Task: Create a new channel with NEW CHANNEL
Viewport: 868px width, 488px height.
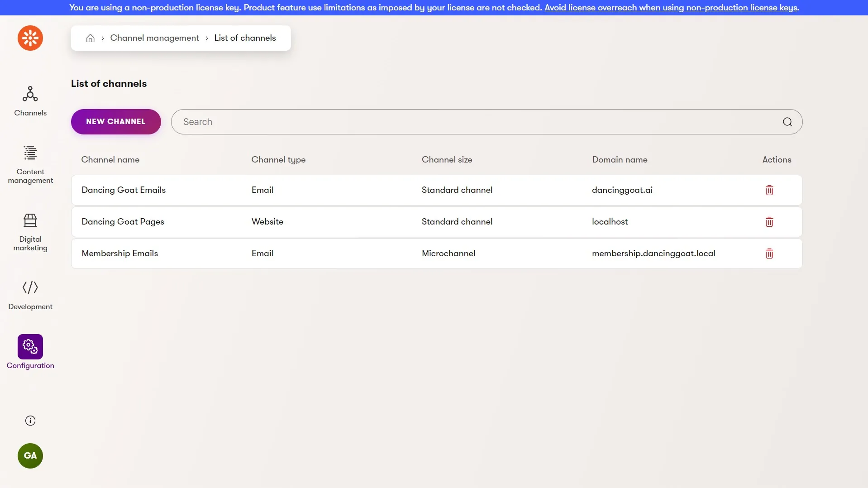Action: (x=116, y=122)
